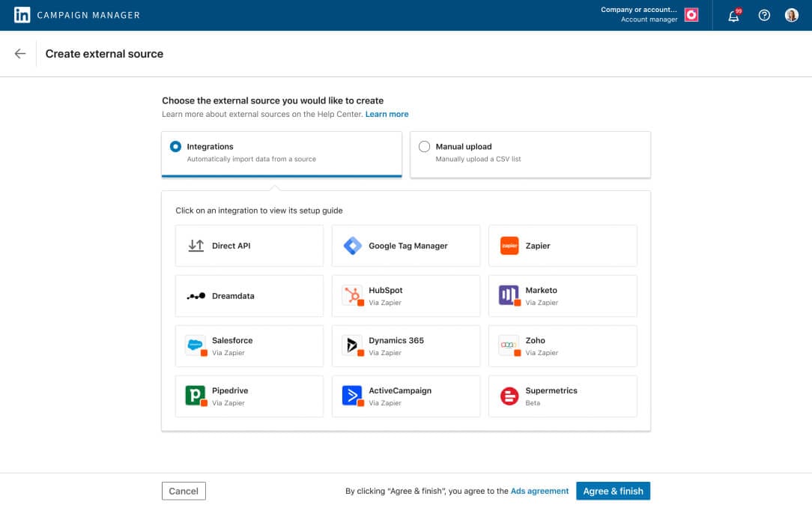Viewport: 812px width, 508px height.
Task: Click the Dreamdata dots logo
Action: pyautogui.click(x=196, y=296)
